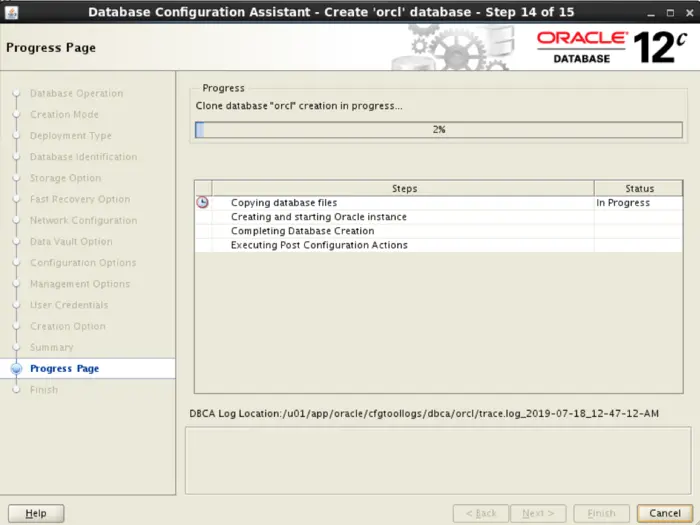
Task: Select Summary step in sidebar
Action: tap(51, 347)
